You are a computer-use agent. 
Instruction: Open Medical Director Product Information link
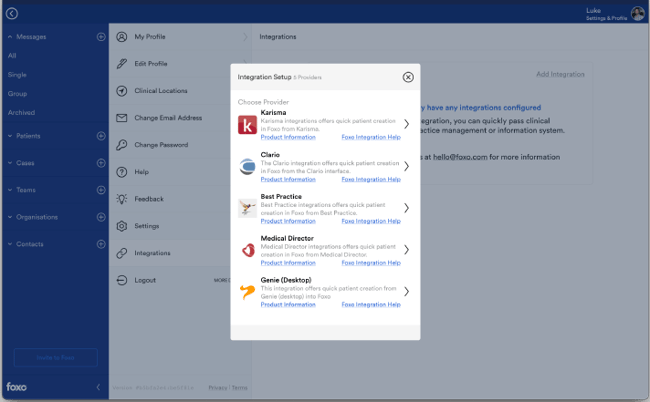(x=288, y=263)
